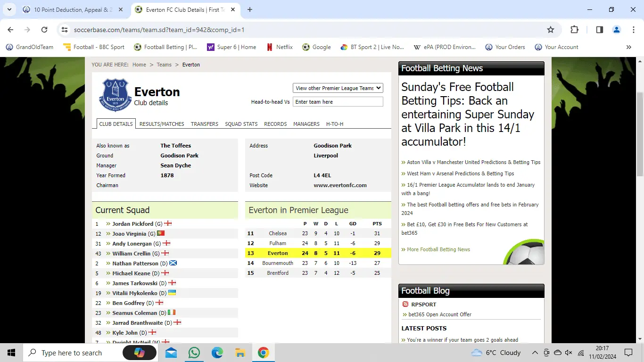Click the More Football Betting News link
The height and width of the screenshot is (362, 644).
(438, 249)
